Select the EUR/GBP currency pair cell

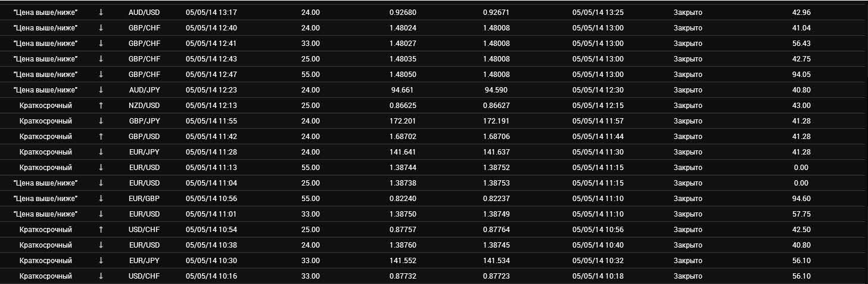(145, 199)
